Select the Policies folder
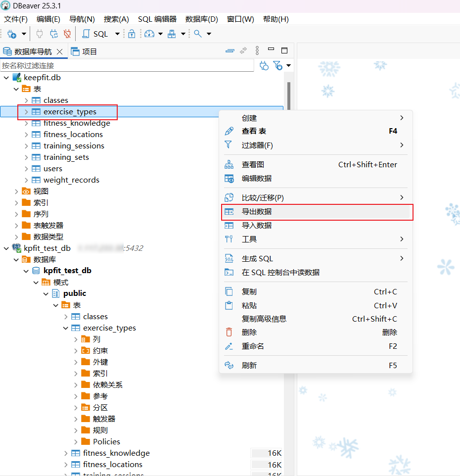This screenshot has width=460, height=476. [x=106, y=442]
